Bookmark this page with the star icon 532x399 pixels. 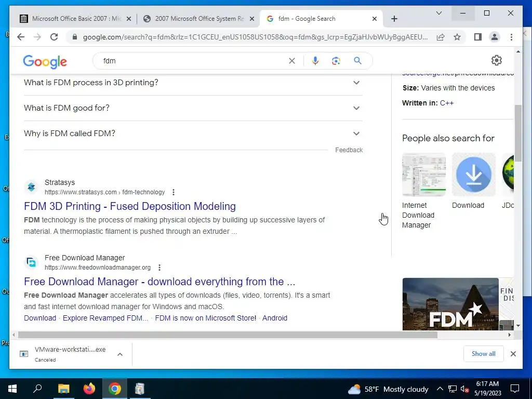point(457,37)
